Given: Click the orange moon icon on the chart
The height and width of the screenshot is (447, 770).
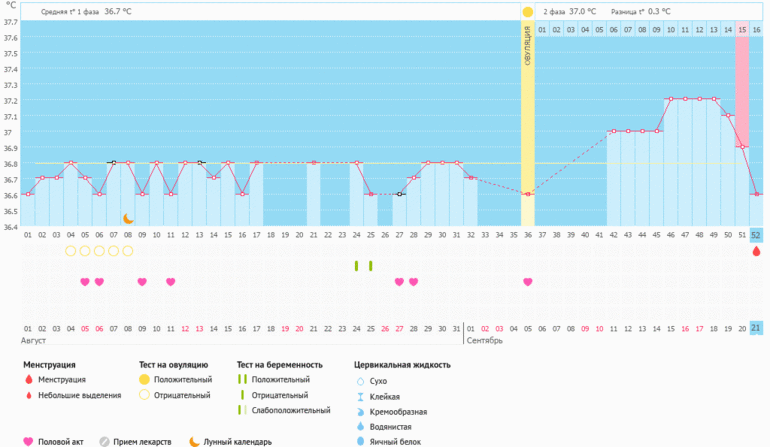Looking at the screenshot, I should pos(128,218).
